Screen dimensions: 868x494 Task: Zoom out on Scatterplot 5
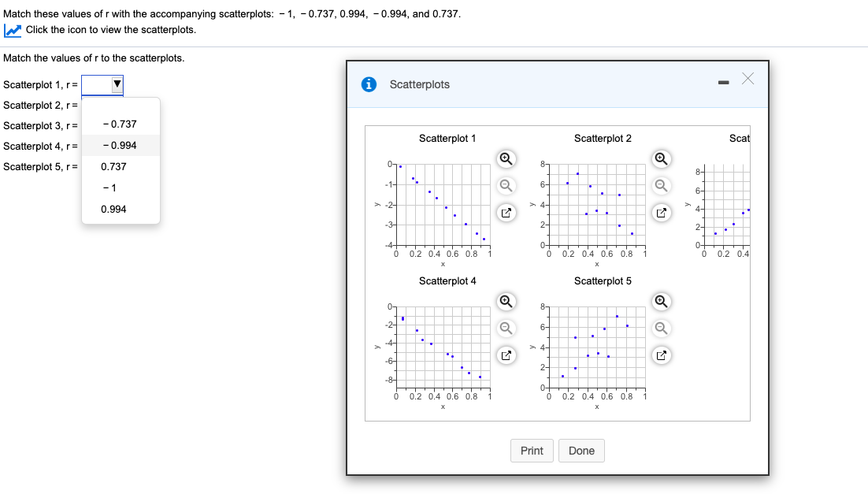pos(661,328)
